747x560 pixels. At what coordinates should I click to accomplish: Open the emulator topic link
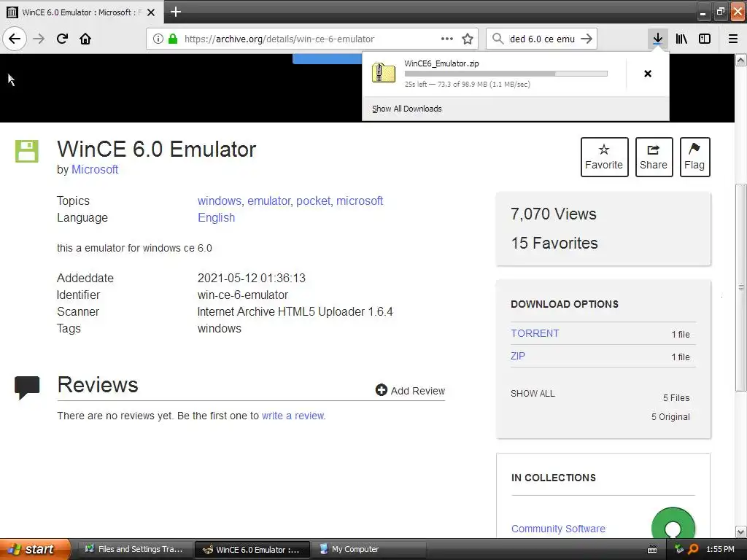tap(270, 201)
